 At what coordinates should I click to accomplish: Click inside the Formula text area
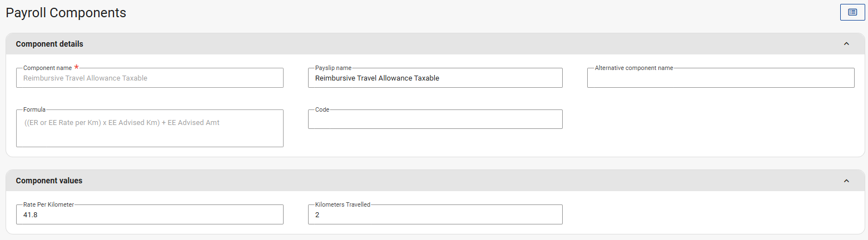click(x=150, y=129)
